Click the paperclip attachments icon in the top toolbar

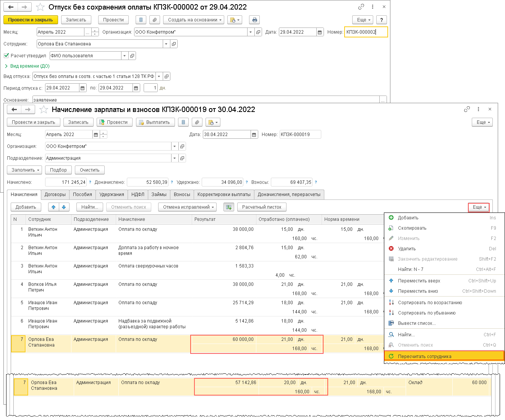click(154, 20)
